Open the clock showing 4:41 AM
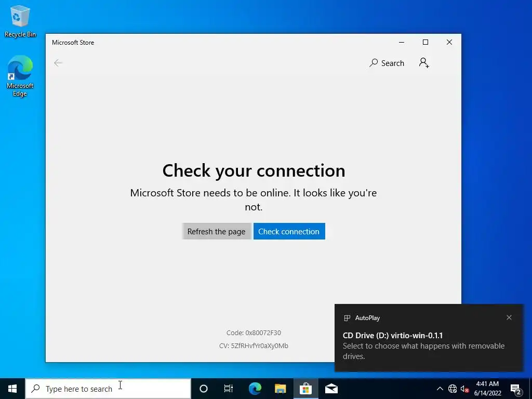Viewport: 532px width, 399px height. point(487,389)
